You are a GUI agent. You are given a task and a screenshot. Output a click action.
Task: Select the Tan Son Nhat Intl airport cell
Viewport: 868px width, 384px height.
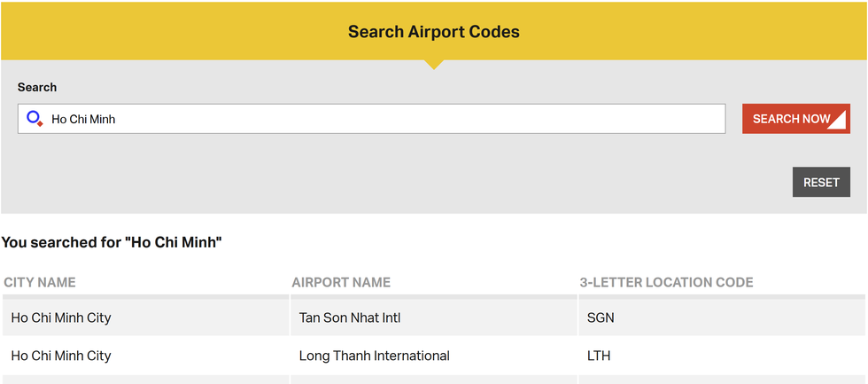pyautogui.click(x=350, y=317)
